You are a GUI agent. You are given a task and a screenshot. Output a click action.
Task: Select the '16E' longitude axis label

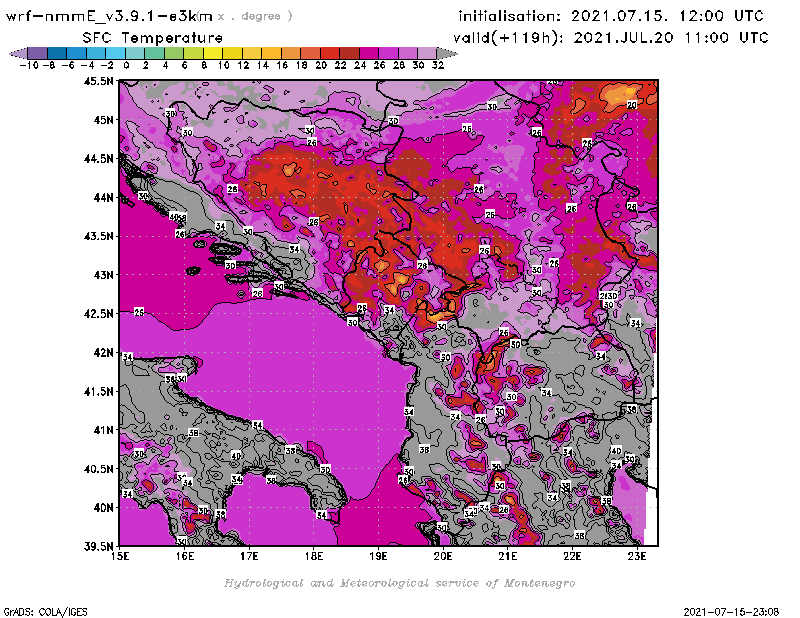185,556
